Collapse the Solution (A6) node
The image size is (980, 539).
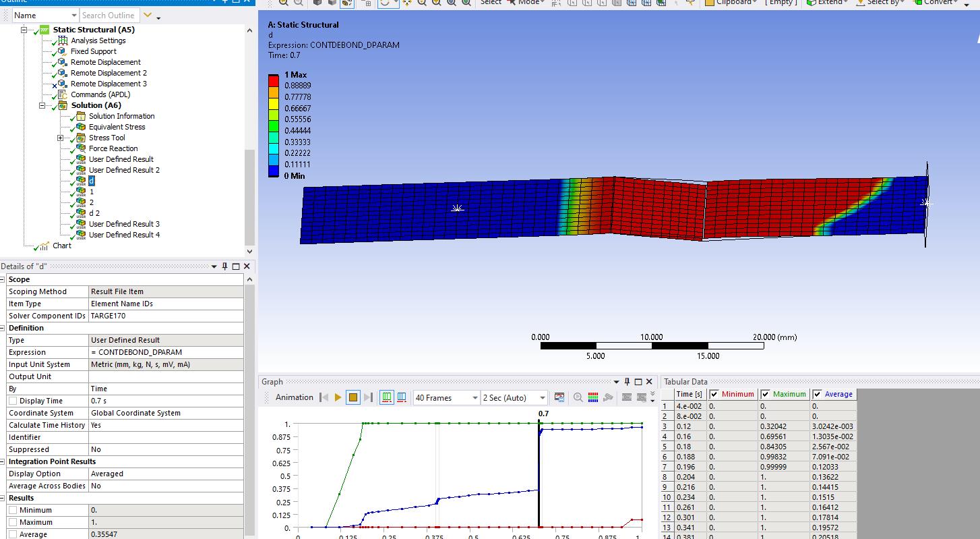point(42,105)
